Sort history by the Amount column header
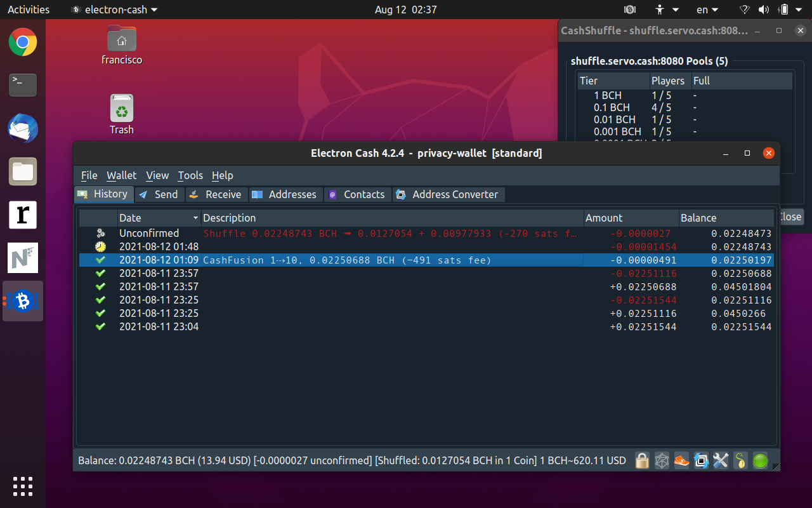 [631, 218]
